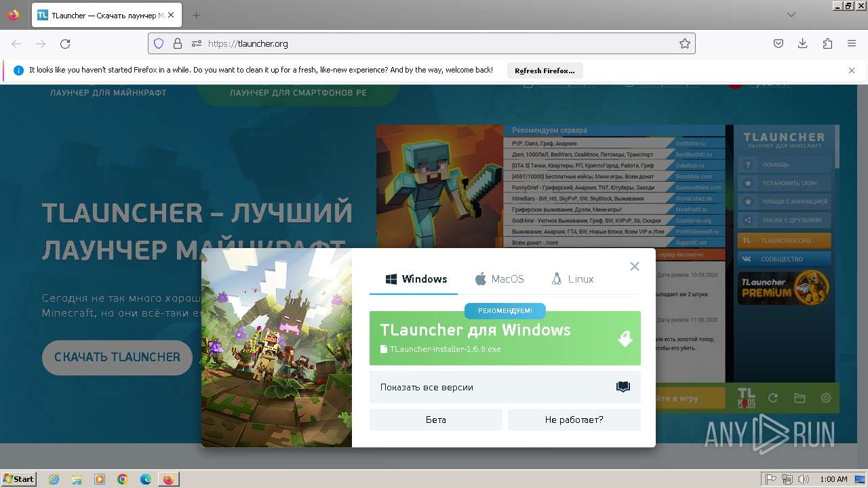Click the Refresh Firefox button
Screen dimensions: 868x488
click(x=545, y=70)
